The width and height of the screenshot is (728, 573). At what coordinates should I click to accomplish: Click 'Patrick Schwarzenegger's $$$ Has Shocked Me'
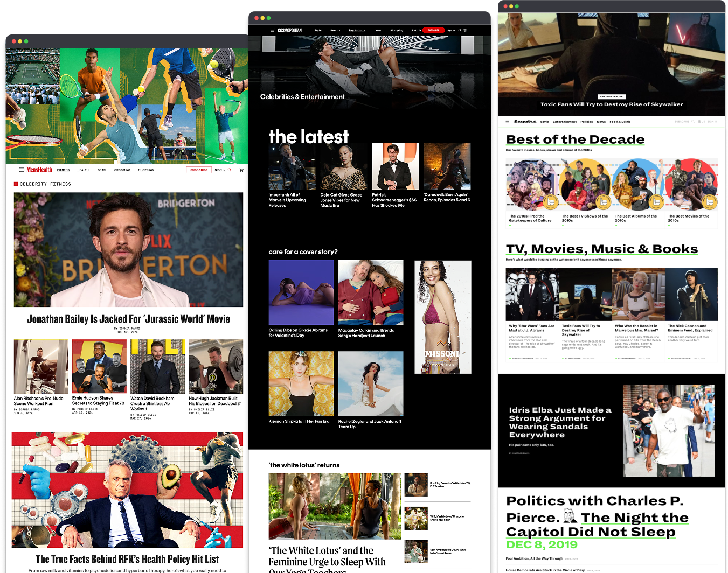pos(394,200)
